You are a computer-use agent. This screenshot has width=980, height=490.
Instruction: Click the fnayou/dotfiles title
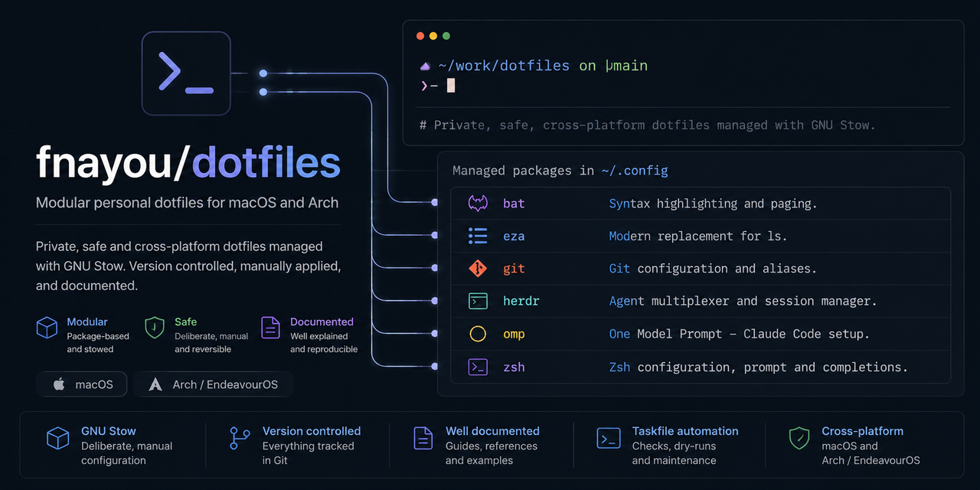(x=188, y=162)
